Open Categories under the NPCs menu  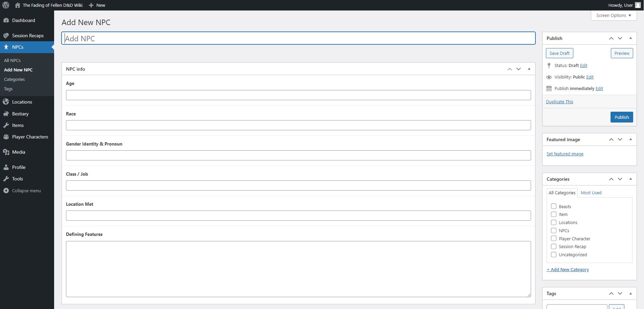[14, 79]
